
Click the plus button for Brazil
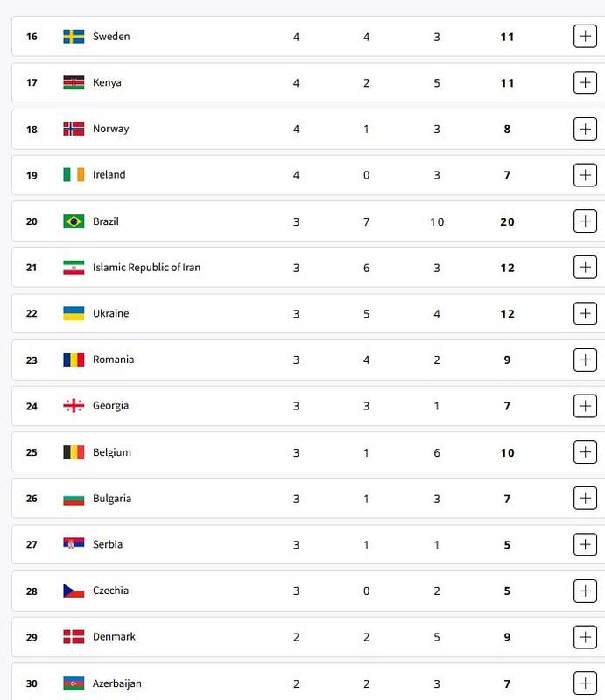[585, 221]
